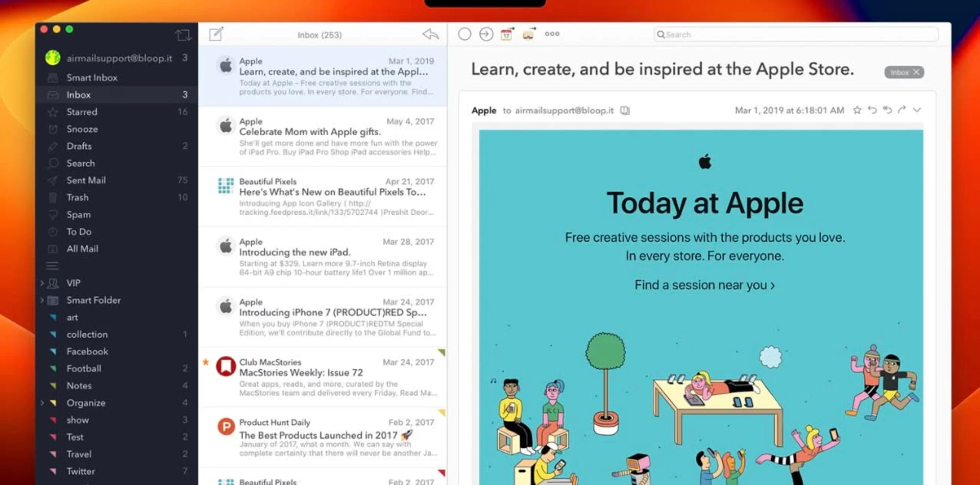
Task: Click Beautiful Pixels avatar on Apr 21 email
Action: (x=226, y=186)
